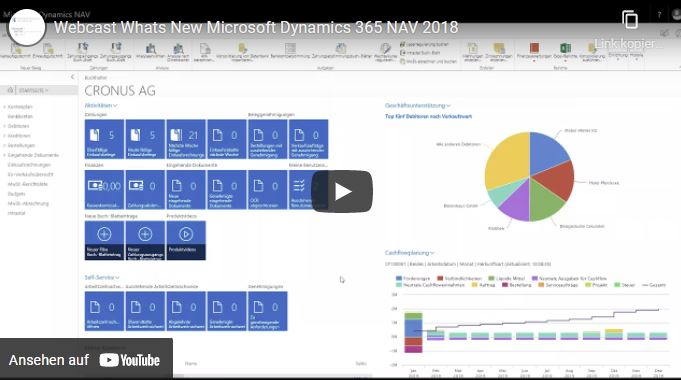This screenshot has width=681, height=380.
Task: Open the OCR abgeschlossen tile
Action: coord(268,190)
